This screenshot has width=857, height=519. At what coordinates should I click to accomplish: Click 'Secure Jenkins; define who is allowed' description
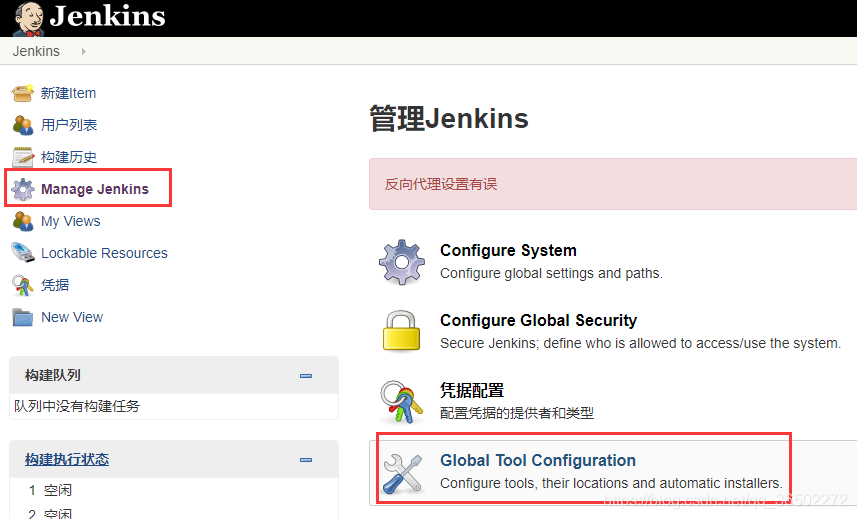click(640, 343)
